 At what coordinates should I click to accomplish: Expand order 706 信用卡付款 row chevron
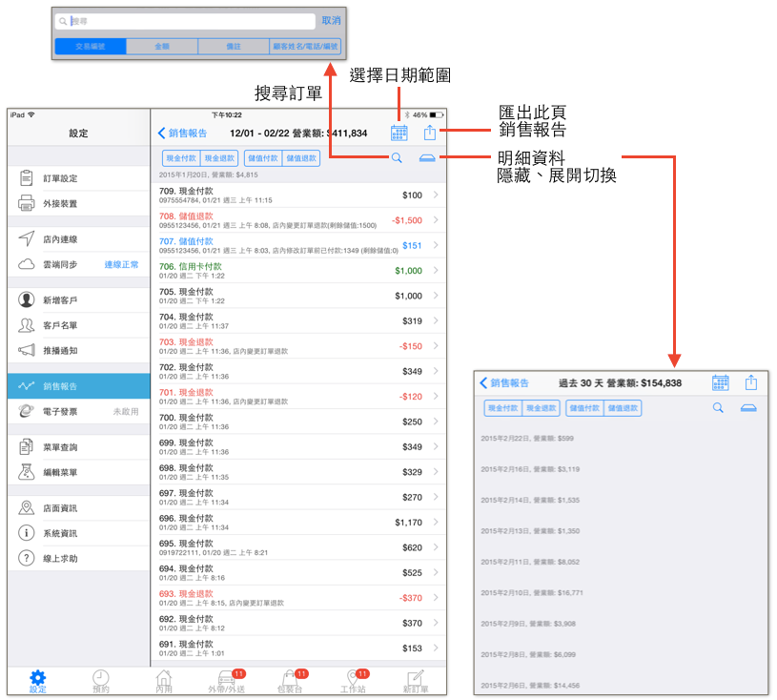point(436,270)
